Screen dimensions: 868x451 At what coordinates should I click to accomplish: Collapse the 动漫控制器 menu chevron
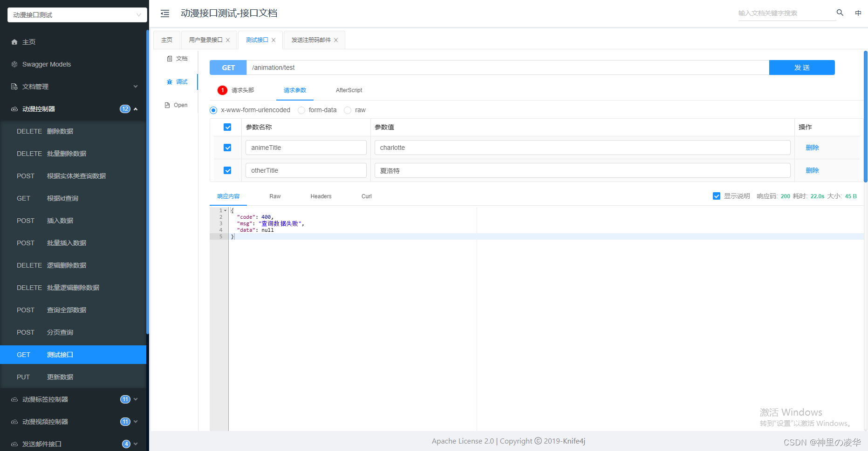click(x=136, y=109)
